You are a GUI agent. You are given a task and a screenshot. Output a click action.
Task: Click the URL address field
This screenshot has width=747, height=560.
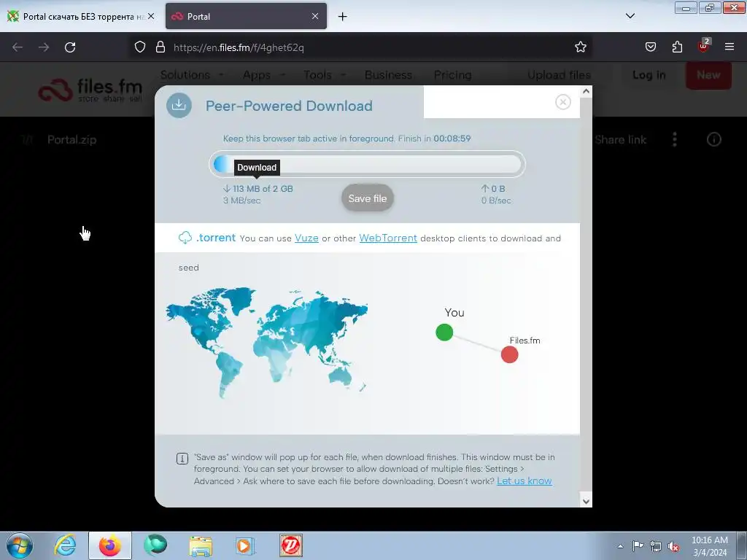coord(362,47)
